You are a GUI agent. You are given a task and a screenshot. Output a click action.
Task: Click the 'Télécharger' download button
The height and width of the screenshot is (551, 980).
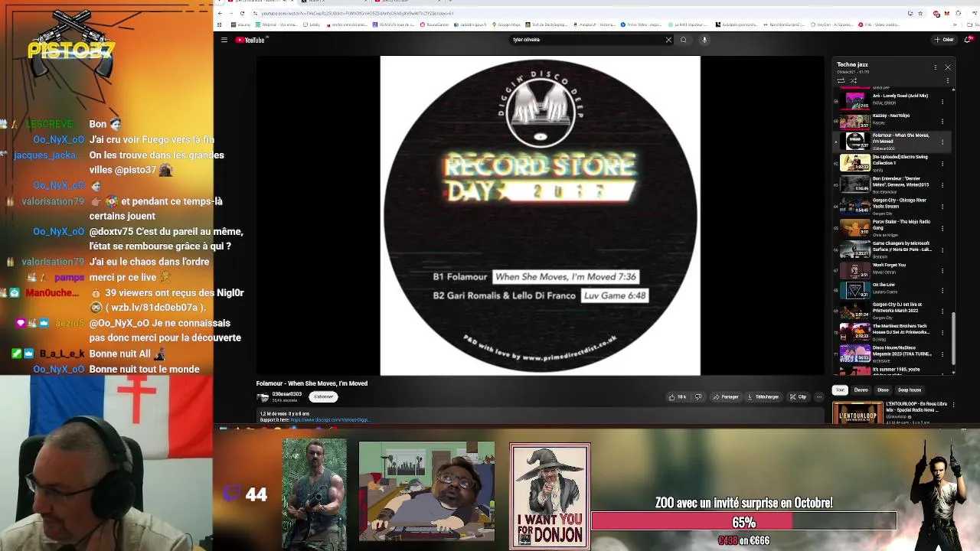tap(763, 397)
